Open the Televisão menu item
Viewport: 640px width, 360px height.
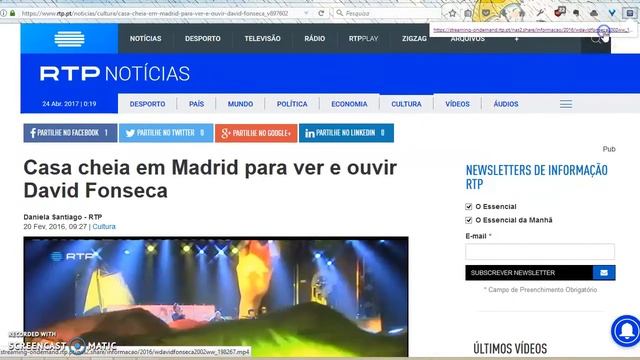coord(262,39)
